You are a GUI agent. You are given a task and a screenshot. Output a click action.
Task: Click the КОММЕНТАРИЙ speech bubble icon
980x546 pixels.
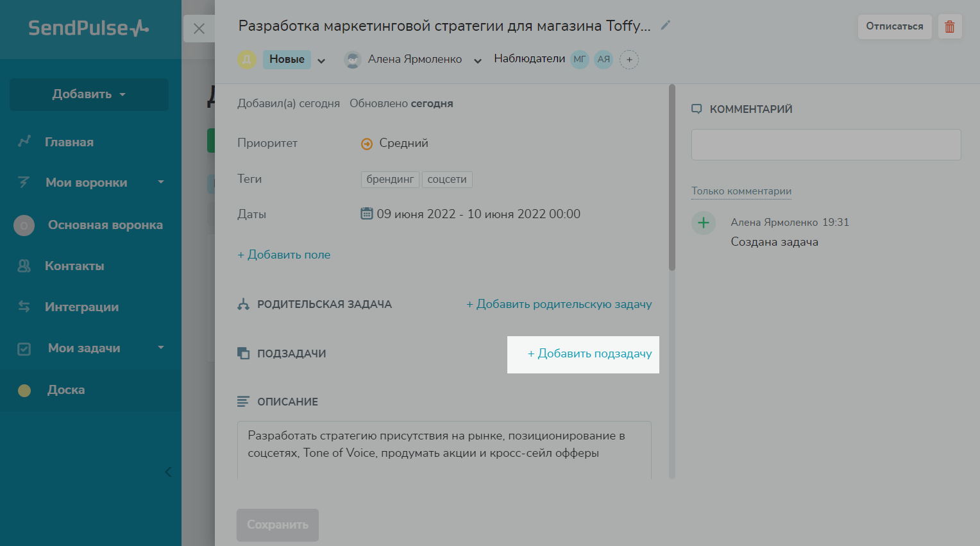(x=697, y=109)
